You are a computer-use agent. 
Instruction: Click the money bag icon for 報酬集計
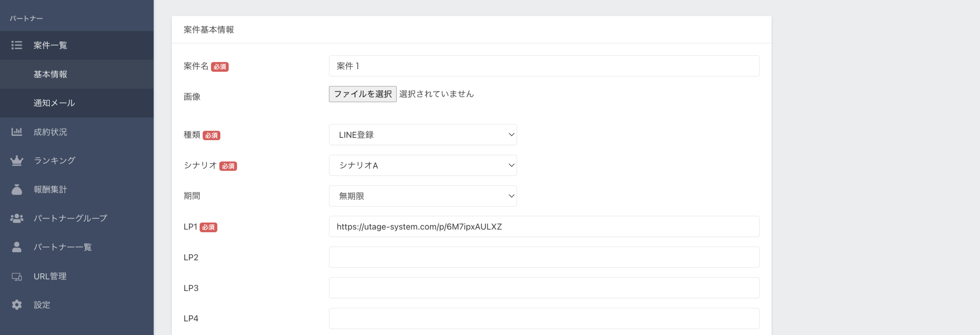(16, 189)
